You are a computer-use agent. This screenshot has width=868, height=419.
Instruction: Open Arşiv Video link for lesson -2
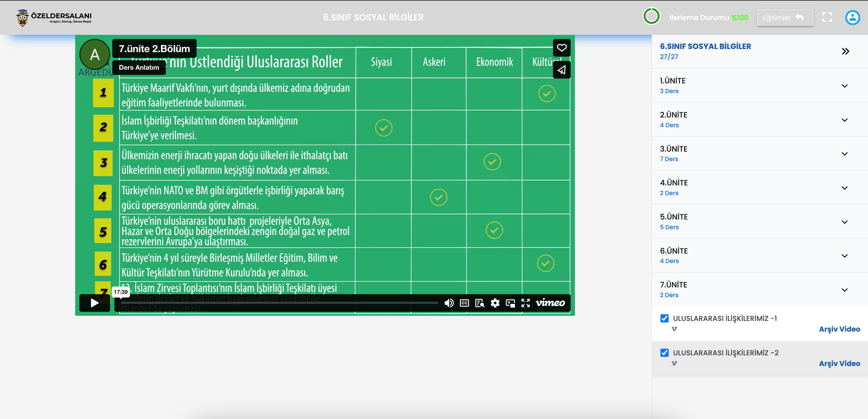click(x=839, y=363)
